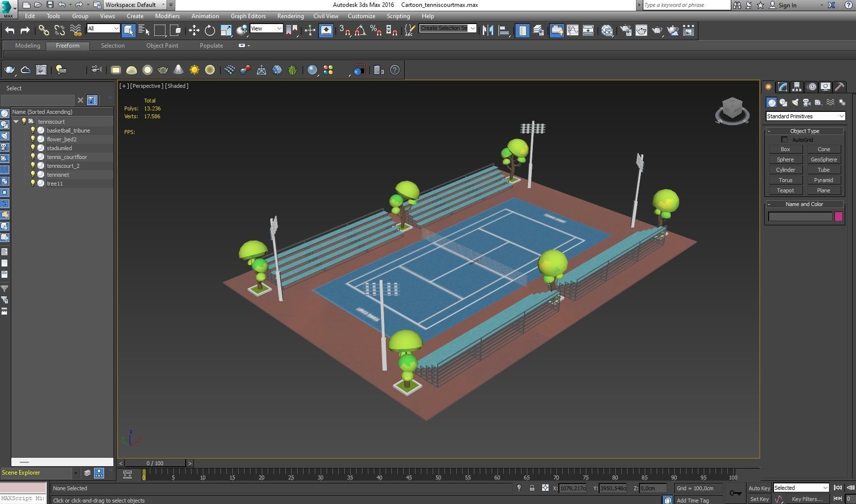The image size is (856, 504).
Task: Create a Teapot primitive
Action: 785,190
